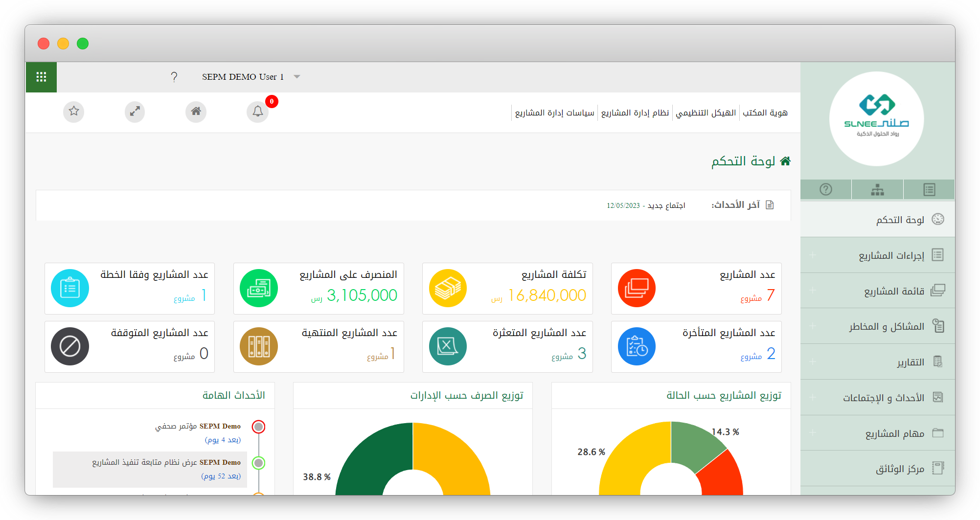Open the org chart icon in the sidebar
980x520 pixels.
click(877, 190)
